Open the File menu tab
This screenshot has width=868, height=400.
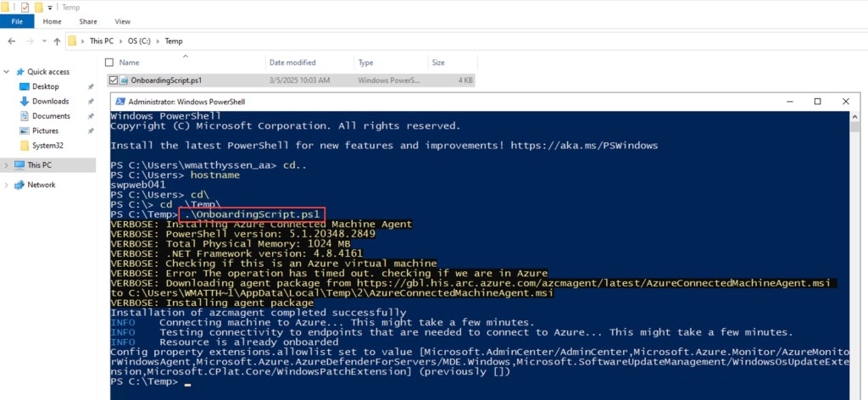17,21
